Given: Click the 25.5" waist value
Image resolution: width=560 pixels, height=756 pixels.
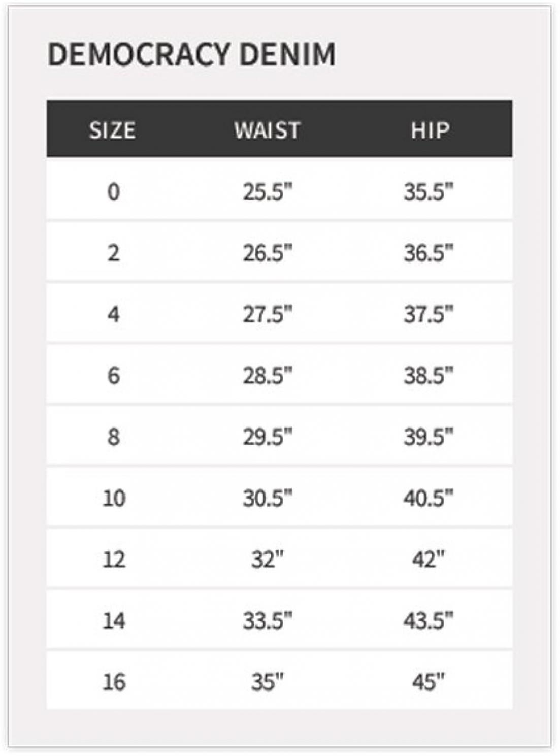Looking at the screenshot, I should click(x=268, y=192).
